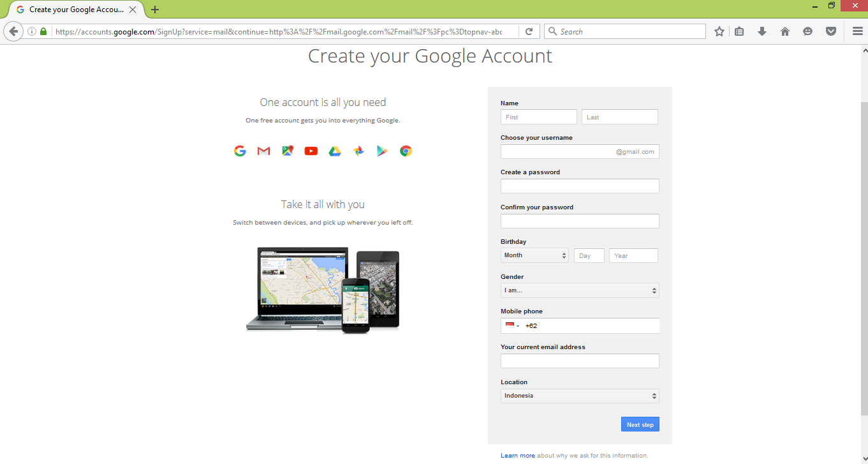This screenshot has height=464, width=868.
Task: Click the Google Drive icon
Action: click(x=335, y=151)
